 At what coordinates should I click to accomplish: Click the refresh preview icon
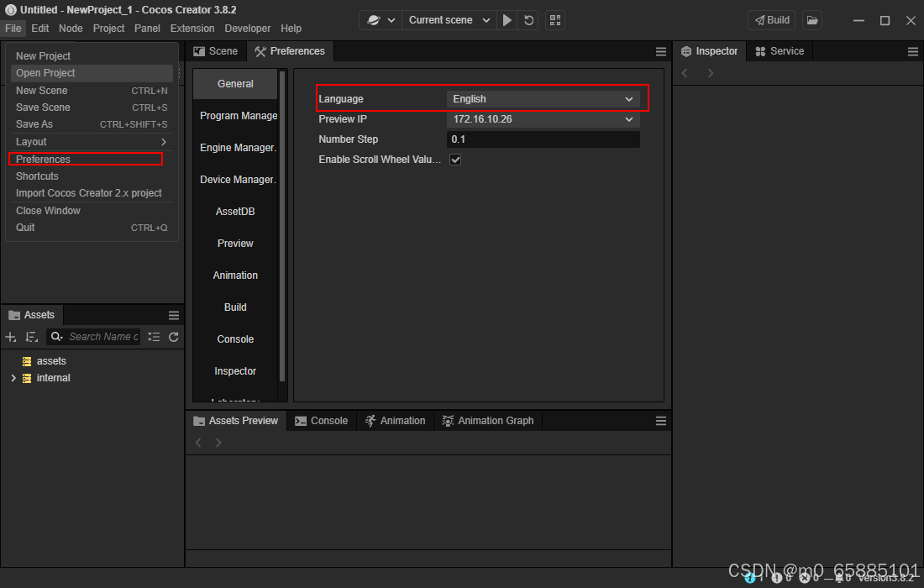528,20
